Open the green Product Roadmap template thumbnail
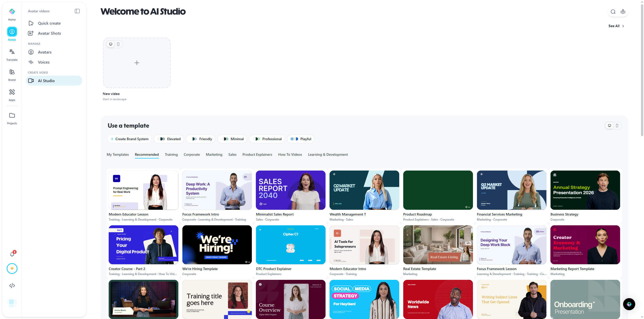 tap(438, 190)
